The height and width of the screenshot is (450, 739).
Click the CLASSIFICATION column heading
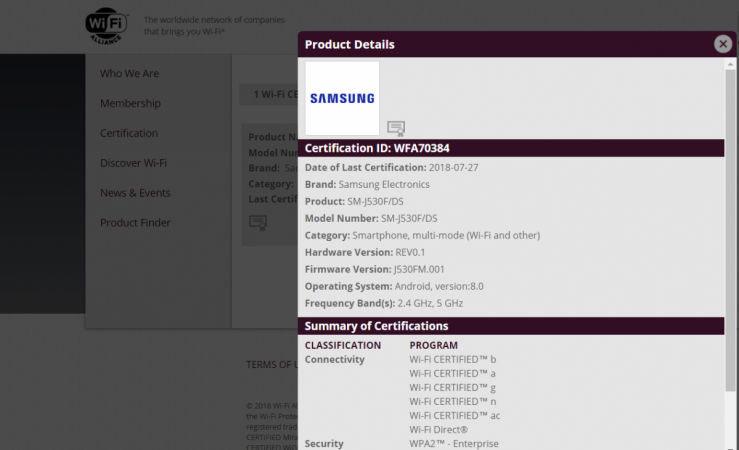point(343,345)
